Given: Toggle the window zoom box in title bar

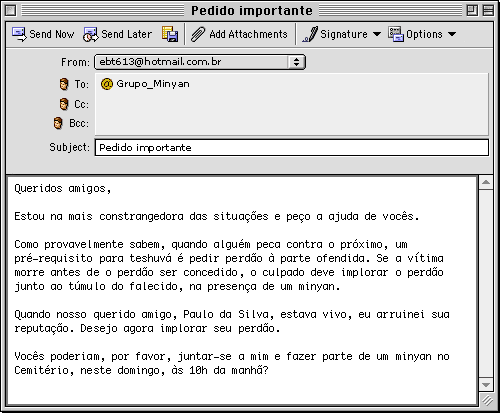Looking at the screenshot, I should tap(472, 11).
